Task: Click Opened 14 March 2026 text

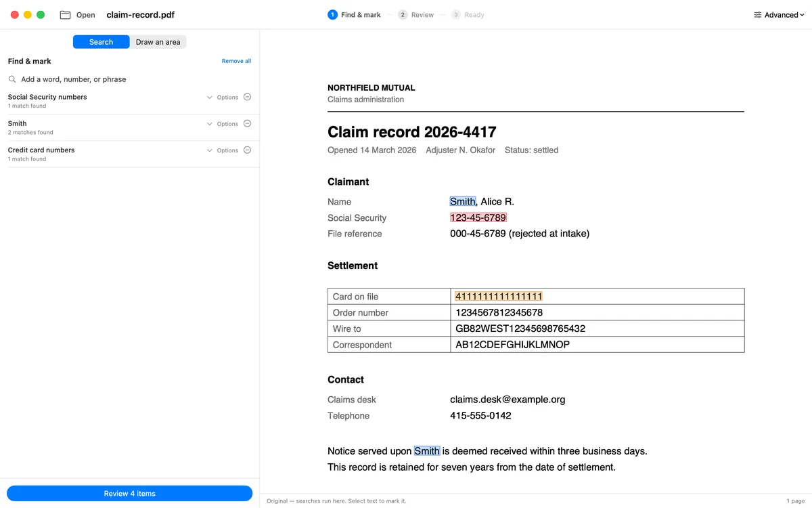Action: tap(372, 150)
